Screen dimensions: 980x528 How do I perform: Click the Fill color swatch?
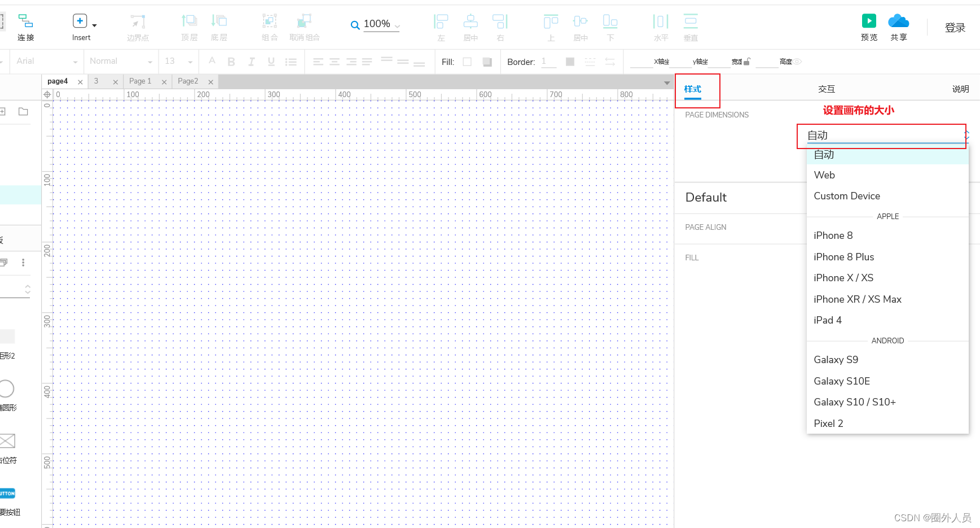[x=467, y=62]
